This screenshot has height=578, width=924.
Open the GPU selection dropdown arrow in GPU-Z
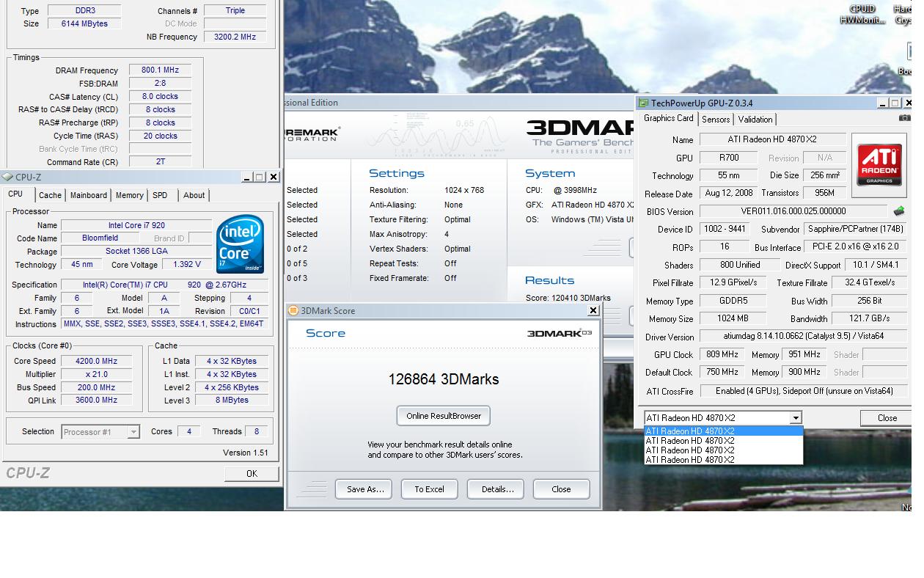[796, 418]
